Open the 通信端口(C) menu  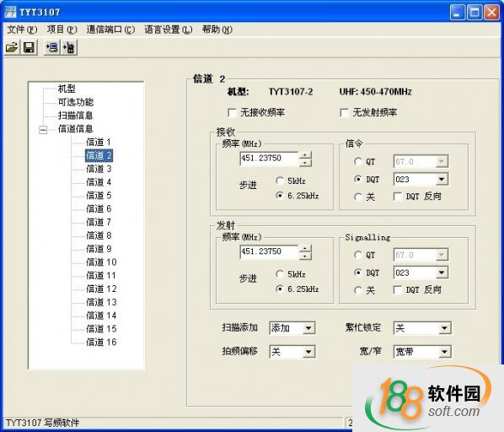pyautogui.click(x=110, y=30)
